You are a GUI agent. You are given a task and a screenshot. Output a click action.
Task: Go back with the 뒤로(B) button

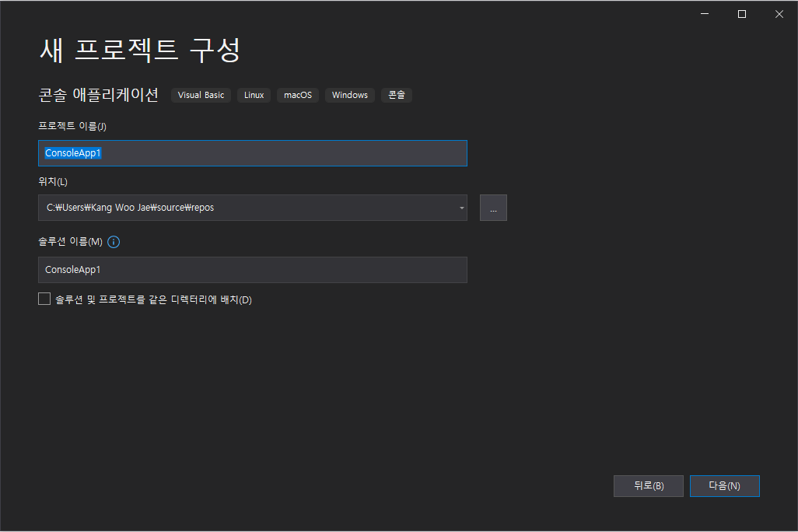[649, 486]
